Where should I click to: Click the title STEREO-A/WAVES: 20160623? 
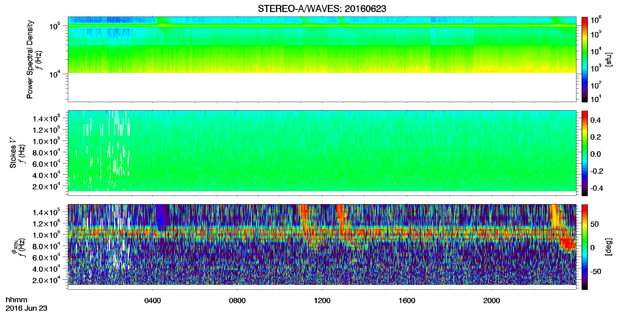coord(322,9)
